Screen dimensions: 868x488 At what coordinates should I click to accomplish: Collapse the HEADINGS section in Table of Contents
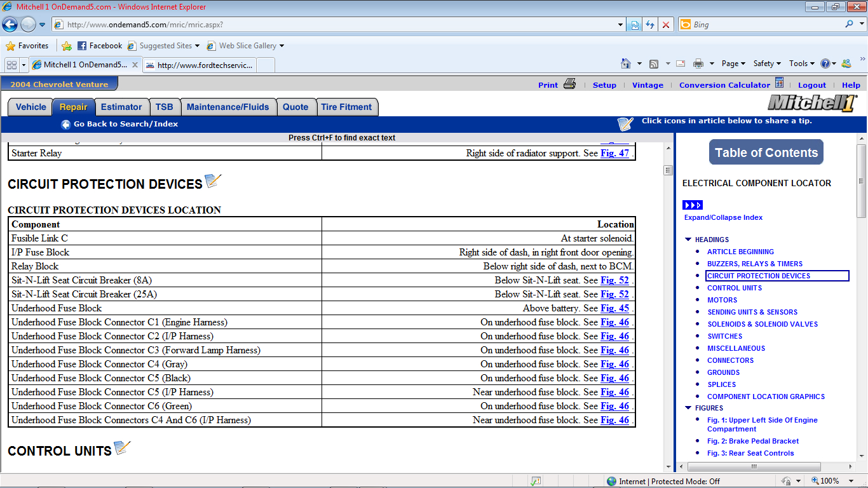(688, 240)
